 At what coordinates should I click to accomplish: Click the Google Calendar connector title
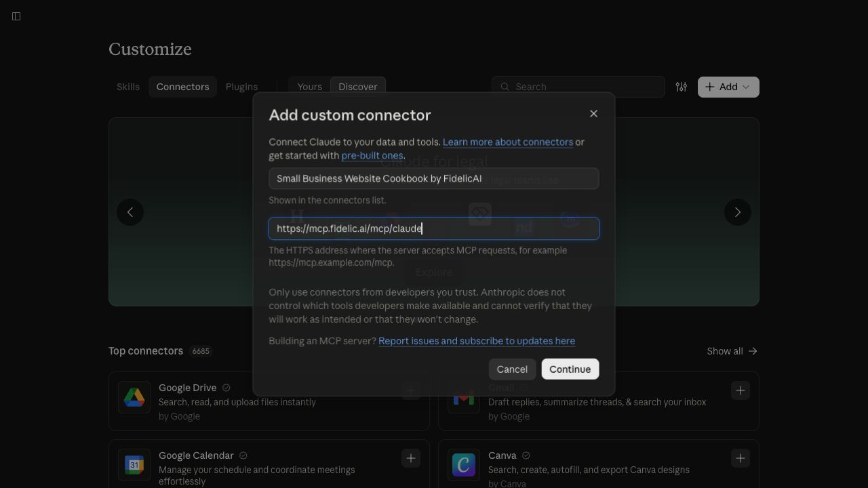point(196,455)
